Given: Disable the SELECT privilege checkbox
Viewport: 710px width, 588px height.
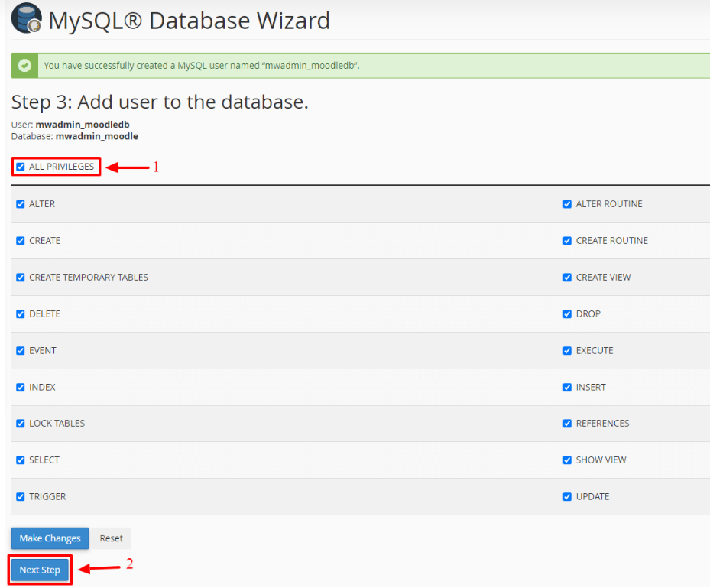Looking at the screenshot, I should pos(21,460).
